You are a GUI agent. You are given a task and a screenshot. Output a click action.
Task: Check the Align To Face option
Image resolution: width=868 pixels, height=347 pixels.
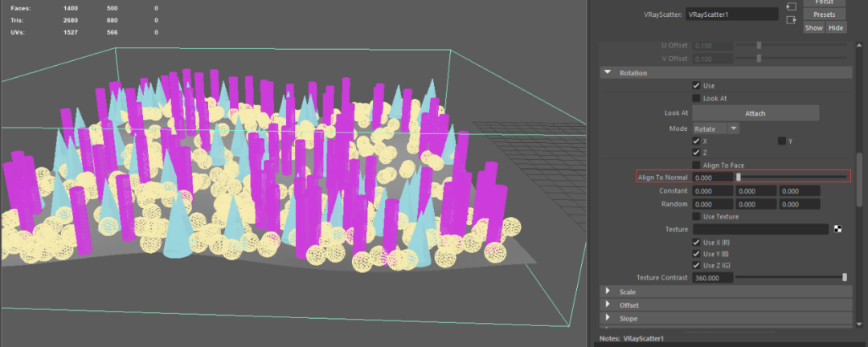[696, 165]
